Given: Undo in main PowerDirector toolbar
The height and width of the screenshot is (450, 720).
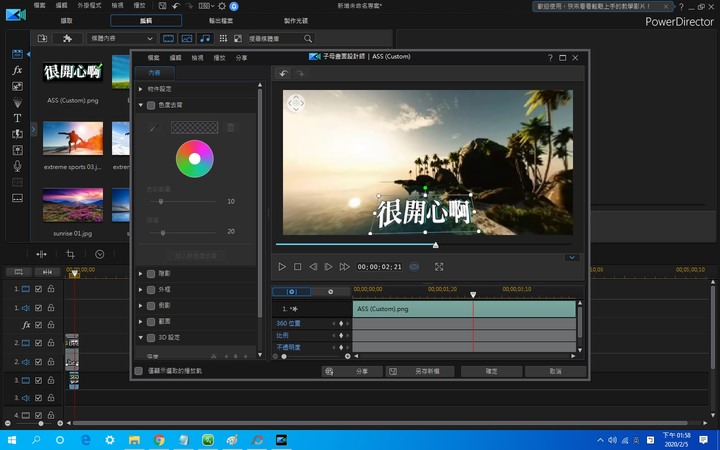Looking at the screenshot, I should 176,6.
